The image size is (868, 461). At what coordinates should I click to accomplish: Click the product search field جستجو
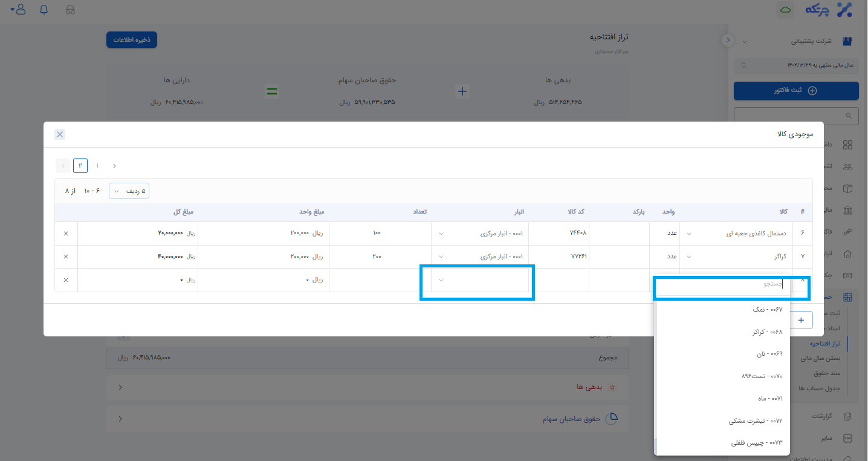tap(731, 284)
